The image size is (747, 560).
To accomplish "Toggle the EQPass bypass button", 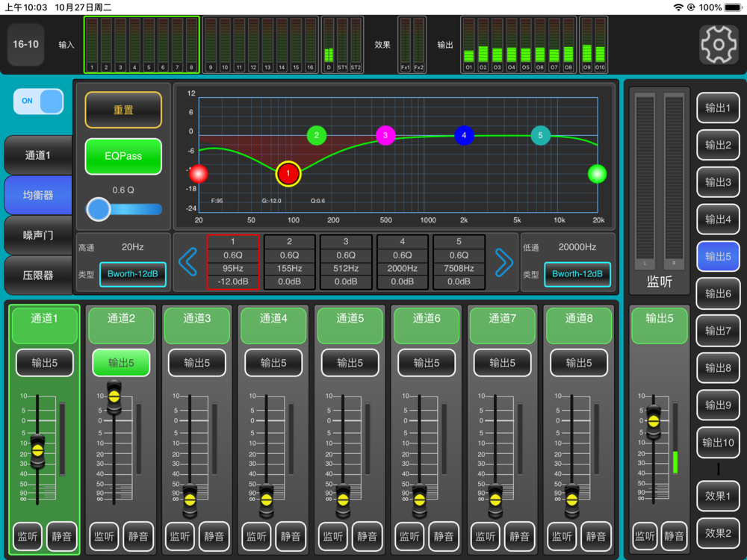I will 123,156.
